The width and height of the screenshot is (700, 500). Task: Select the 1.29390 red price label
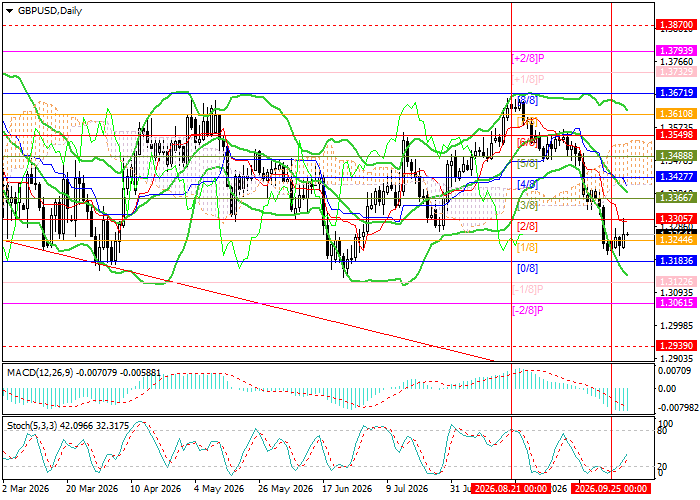pyautogui.click(x=676, y=346)
